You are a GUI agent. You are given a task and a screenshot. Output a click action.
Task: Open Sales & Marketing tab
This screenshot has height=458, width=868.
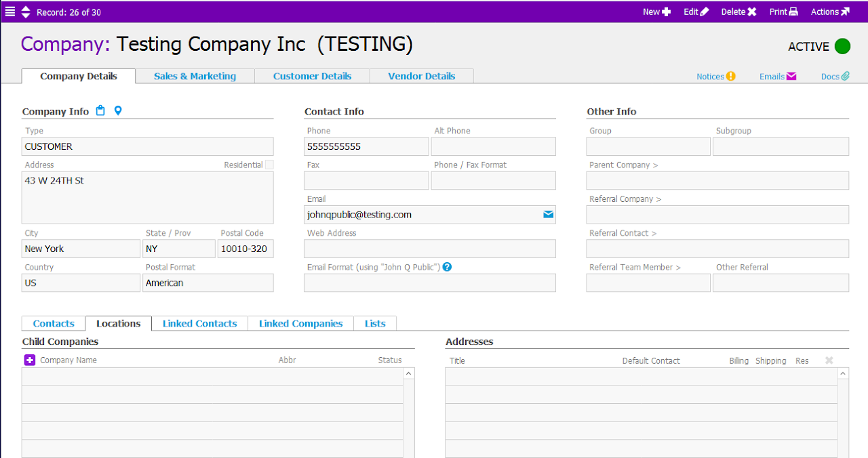pyautogui.click(x=195, y=76)
